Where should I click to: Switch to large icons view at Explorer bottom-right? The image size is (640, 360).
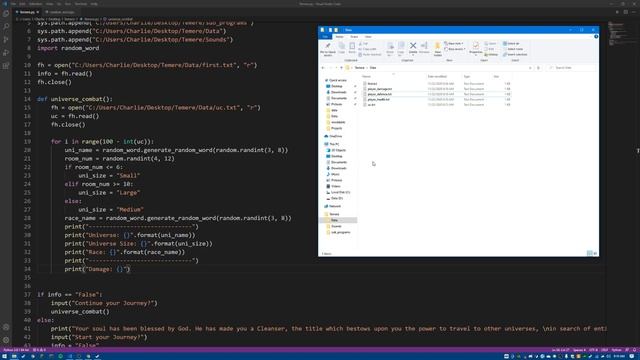pyautogui.click(x=595, y=253)
